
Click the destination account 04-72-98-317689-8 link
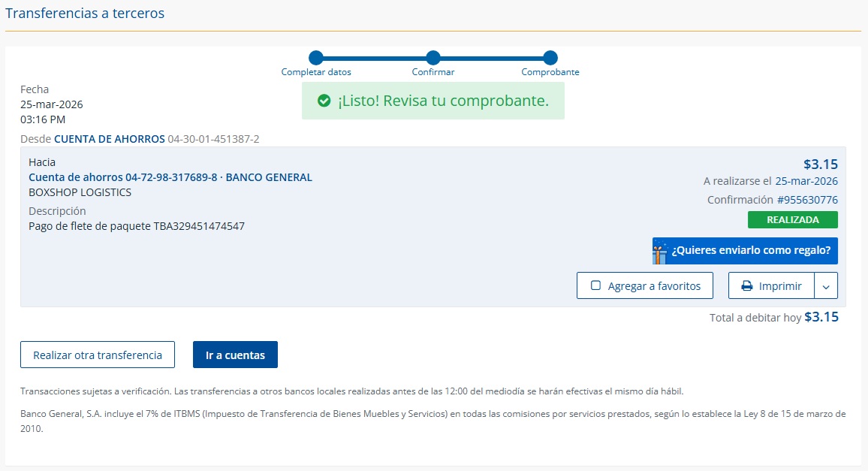170,177
